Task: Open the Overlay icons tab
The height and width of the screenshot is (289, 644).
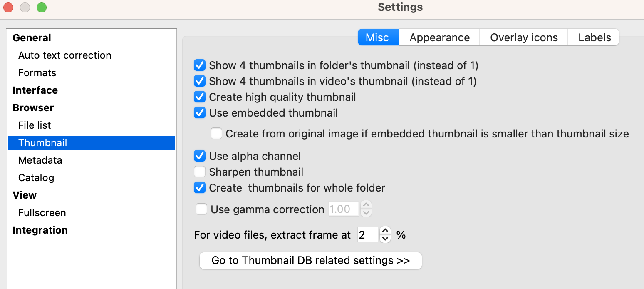Action: 524,37
